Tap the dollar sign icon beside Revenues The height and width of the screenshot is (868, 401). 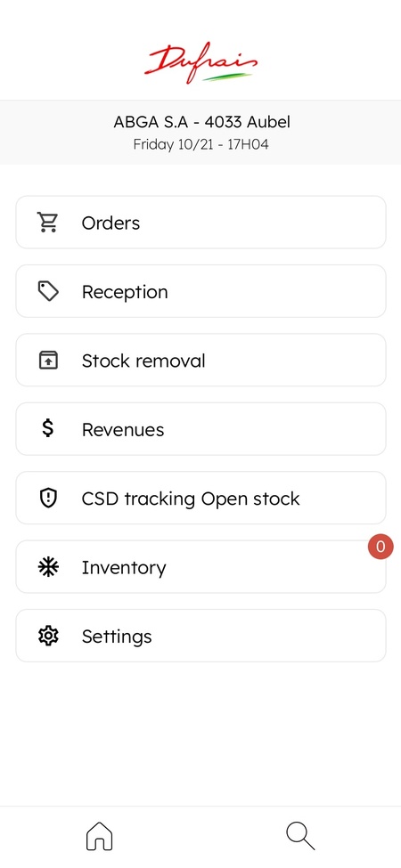point(48,429)
